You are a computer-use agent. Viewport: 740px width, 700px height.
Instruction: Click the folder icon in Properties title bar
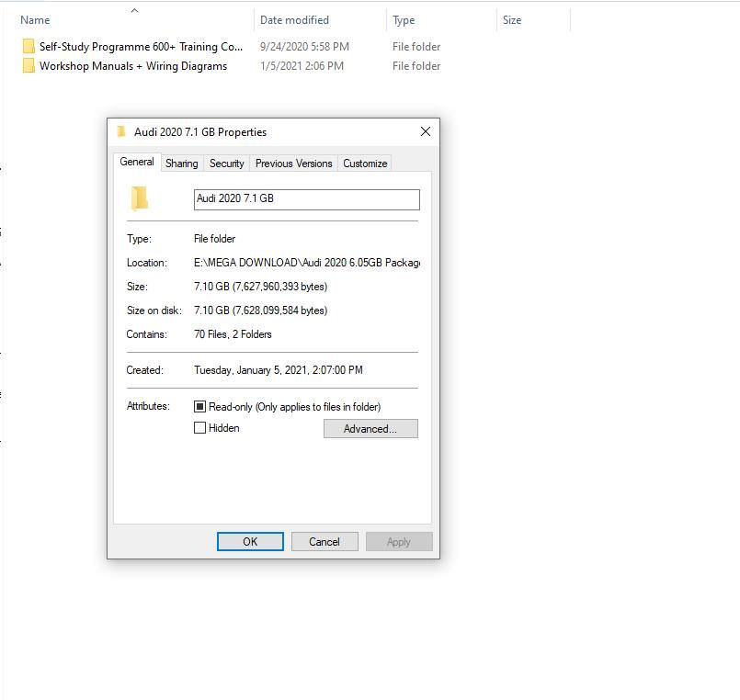[x=121, y=131]
